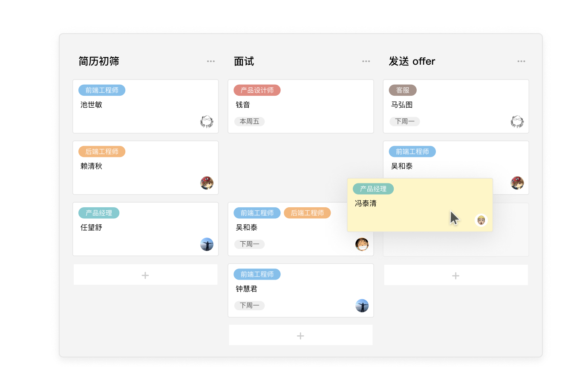Click the avatar on 马弘图 card
The width and height of the screenshot is (588, 383).
click(x=517, y=122)
